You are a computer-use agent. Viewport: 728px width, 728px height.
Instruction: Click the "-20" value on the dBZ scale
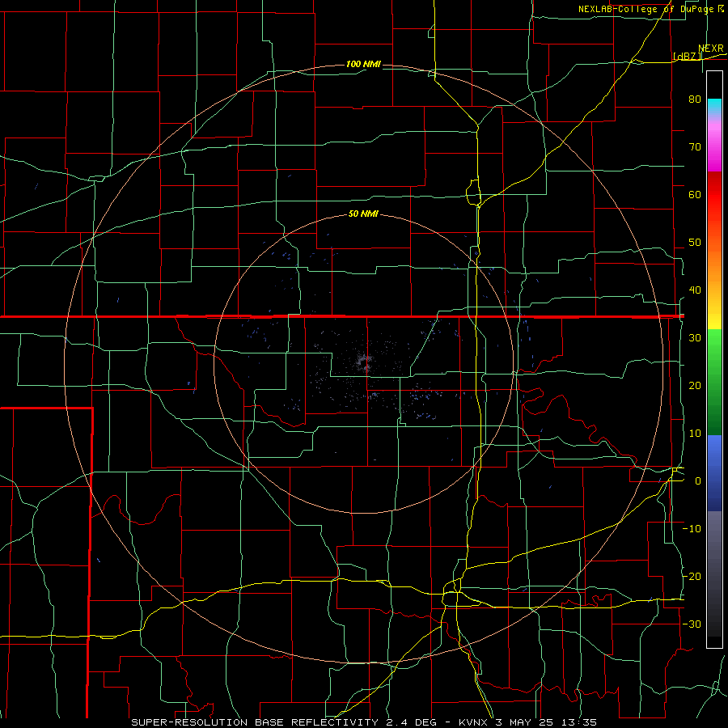[x=692, y=577]
